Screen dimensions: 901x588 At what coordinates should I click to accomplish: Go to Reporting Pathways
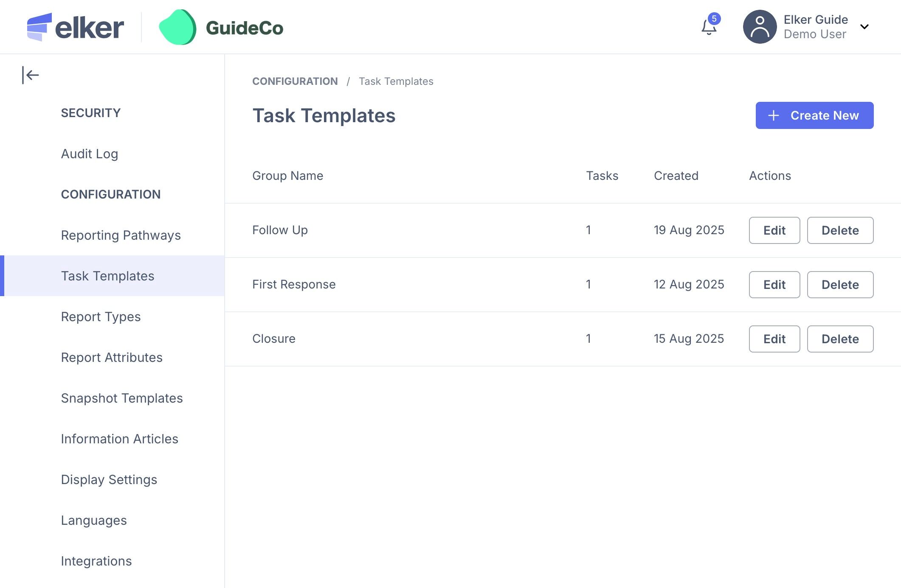[121, 235]
